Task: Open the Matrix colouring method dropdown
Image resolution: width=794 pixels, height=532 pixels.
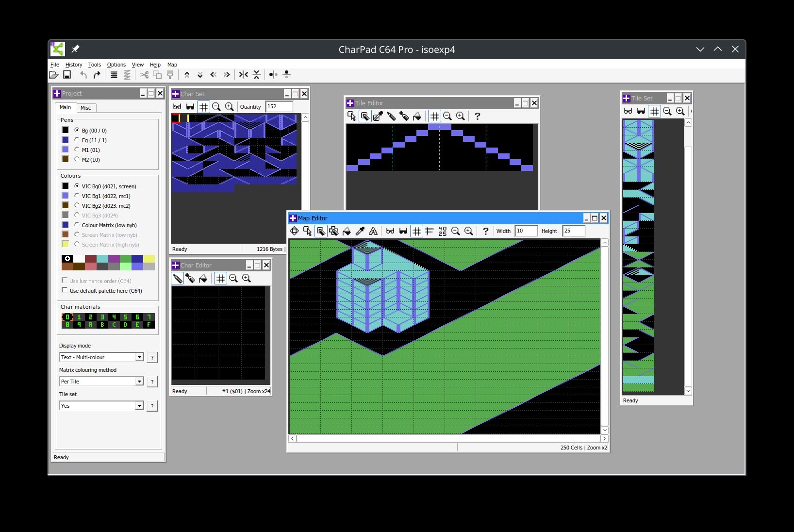Action: (139, 382)
